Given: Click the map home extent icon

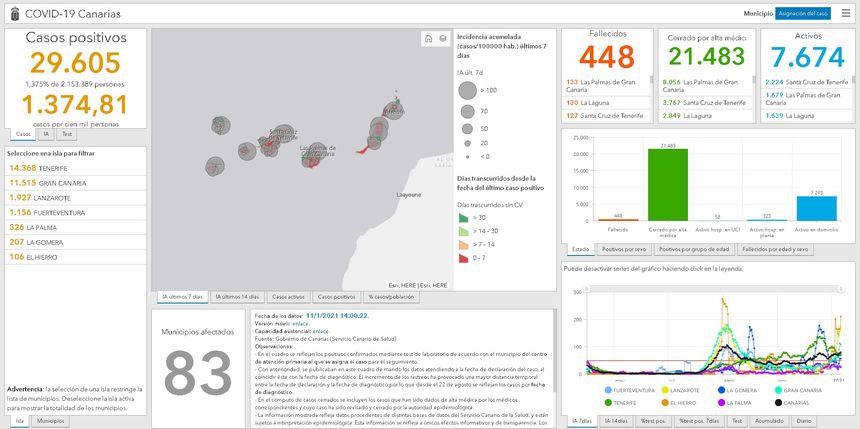Looking at the screenshot, I should tap(428, 38).
